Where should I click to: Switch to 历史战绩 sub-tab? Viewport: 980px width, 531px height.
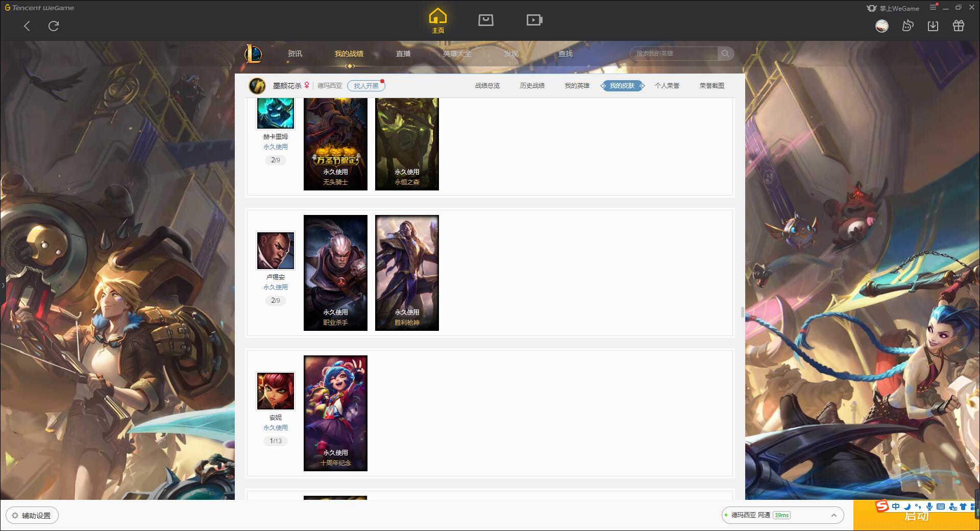point(532,86)
